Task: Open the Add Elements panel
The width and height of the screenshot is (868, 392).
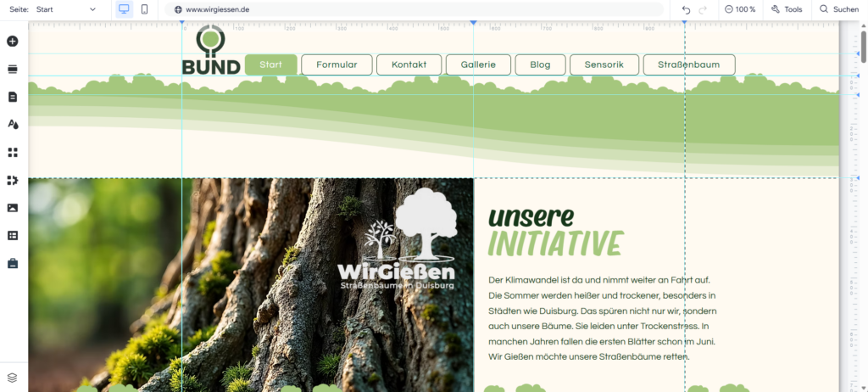Action: click(x=13, y=41)
